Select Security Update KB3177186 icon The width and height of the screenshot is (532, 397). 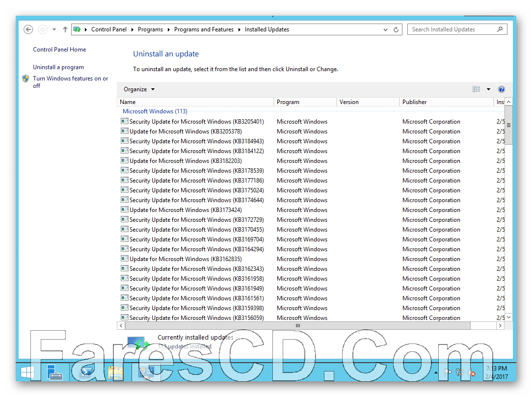pos(125,180)
